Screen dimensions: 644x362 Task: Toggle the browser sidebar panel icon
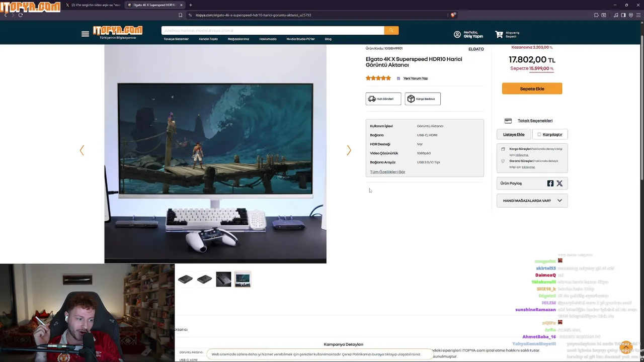(x=623, y=15)
